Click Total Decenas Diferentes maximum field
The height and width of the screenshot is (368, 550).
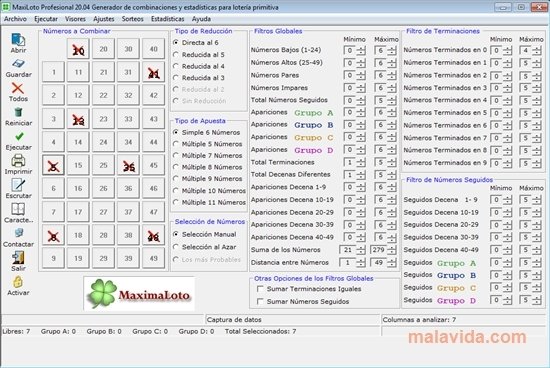[x=381, y=175]
